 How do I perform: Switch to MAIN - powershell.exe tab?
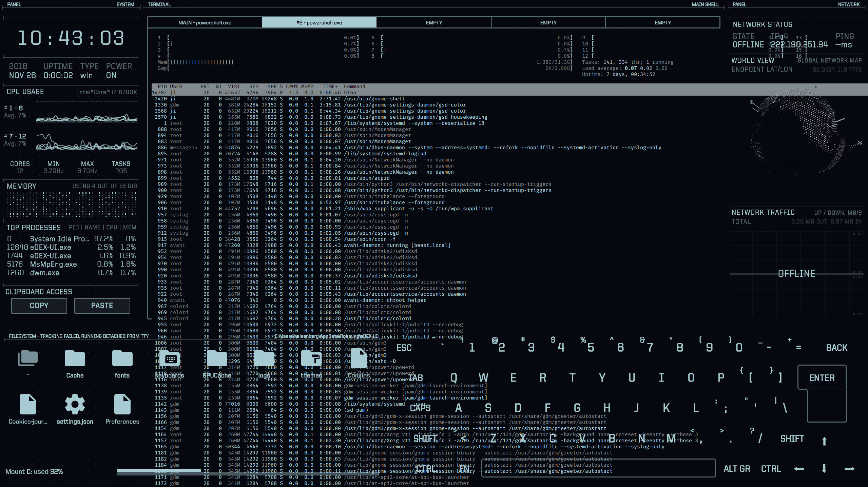[205, 23]
